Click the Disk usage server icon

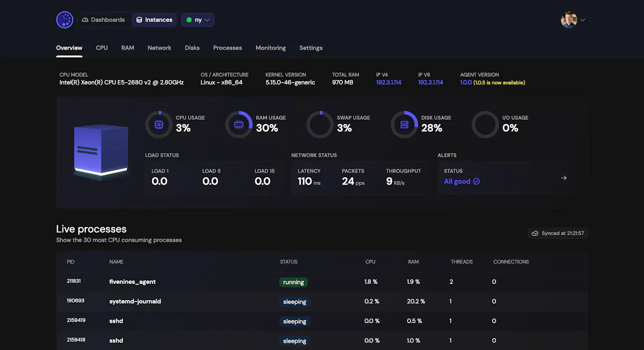tap(404, 125)
